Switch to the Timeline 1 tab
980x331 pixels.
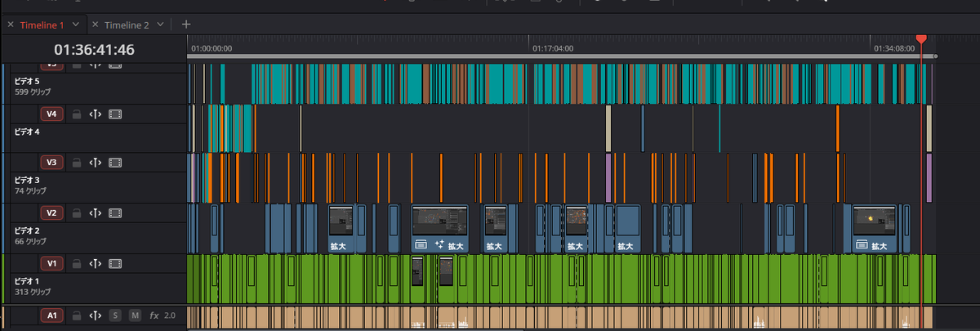click(42, 25)
